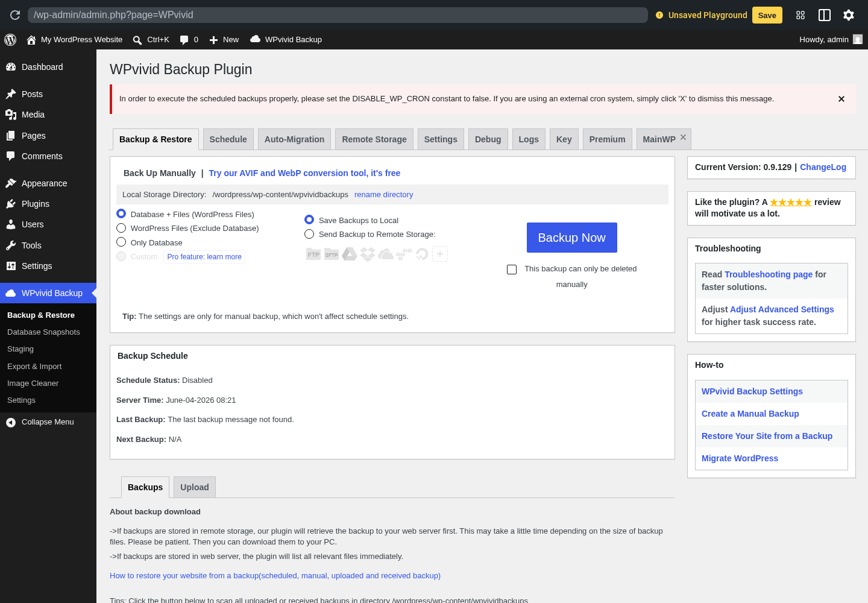Click the rename directory link
The image size is (868, 603).
pyautogui.click(x=383, y=195)
